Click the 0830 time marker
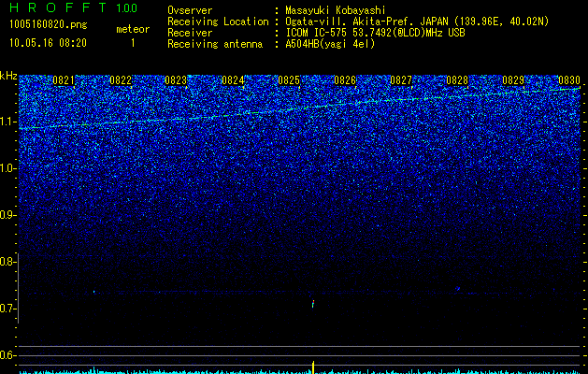The width and height of the screenshot is (588, 374). (569, 80)
